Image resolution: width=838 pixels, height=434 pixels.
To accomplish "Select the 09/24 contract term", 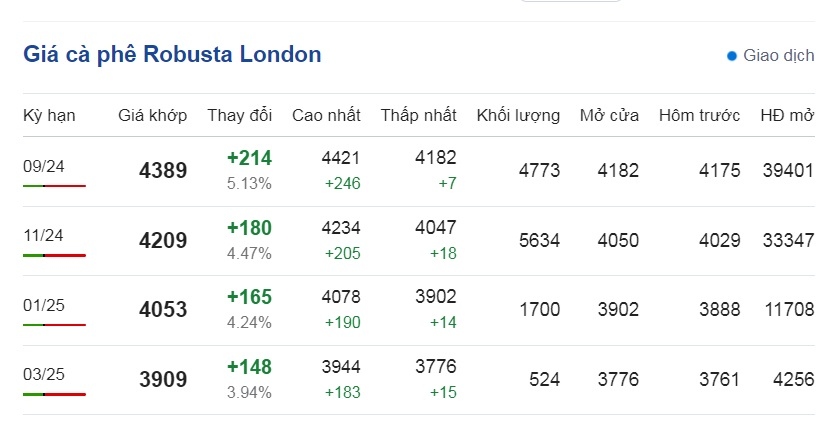I will pos(44,166).
